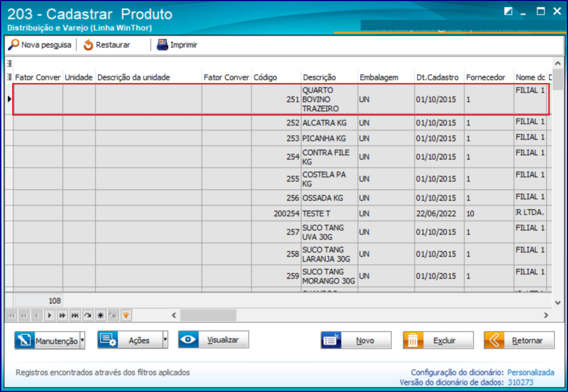Click the Ações button

pos(130,340)
